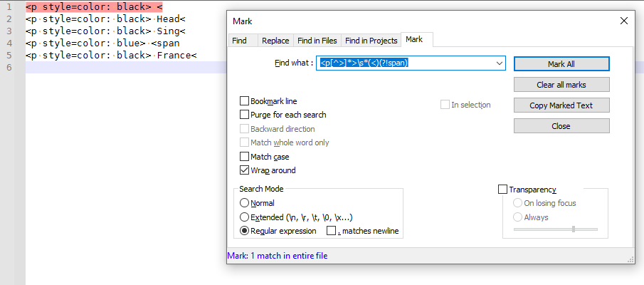Open the Find in Projects tab
The image size is (644, 285).
(x=371, y=41)
